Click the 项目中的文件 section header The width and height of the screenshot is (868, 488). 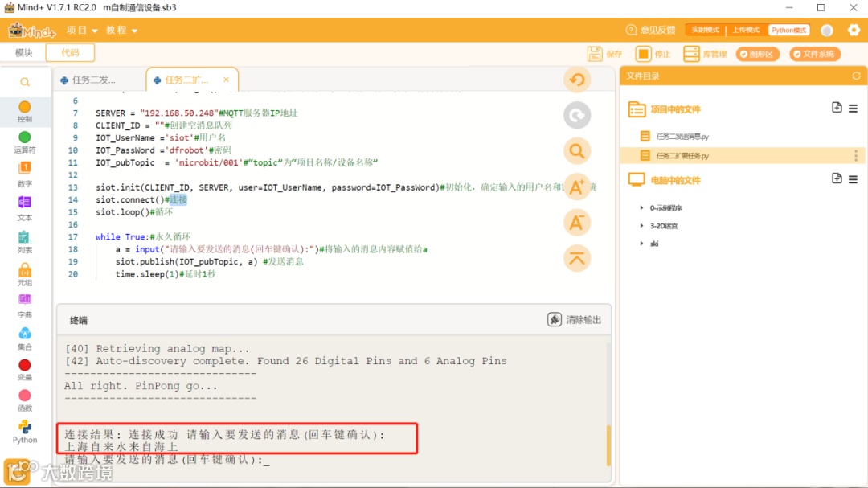pyautogui.click(x=675, y=109)
